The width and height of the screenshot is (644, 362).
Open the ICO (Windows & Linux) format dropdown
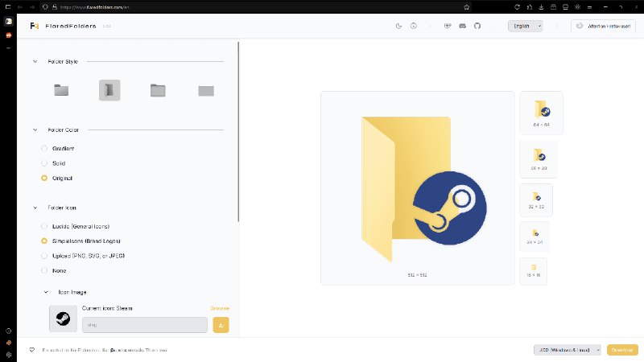tap(568, 350)
